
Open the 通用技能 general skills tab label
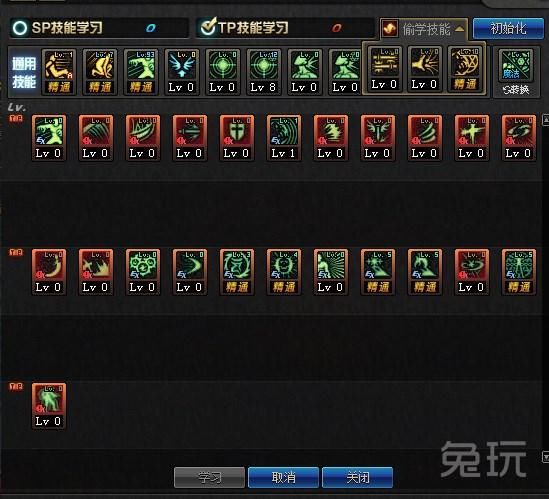pos(24,72)
